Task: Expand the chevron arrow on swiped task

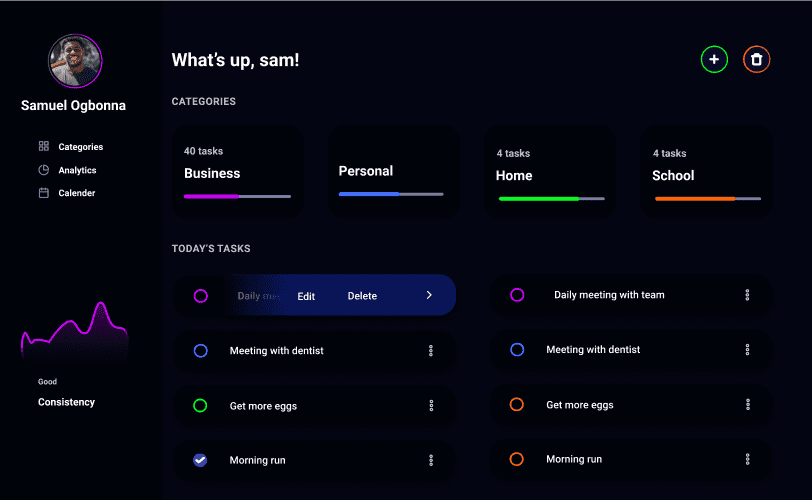Action: click(429, 295)
